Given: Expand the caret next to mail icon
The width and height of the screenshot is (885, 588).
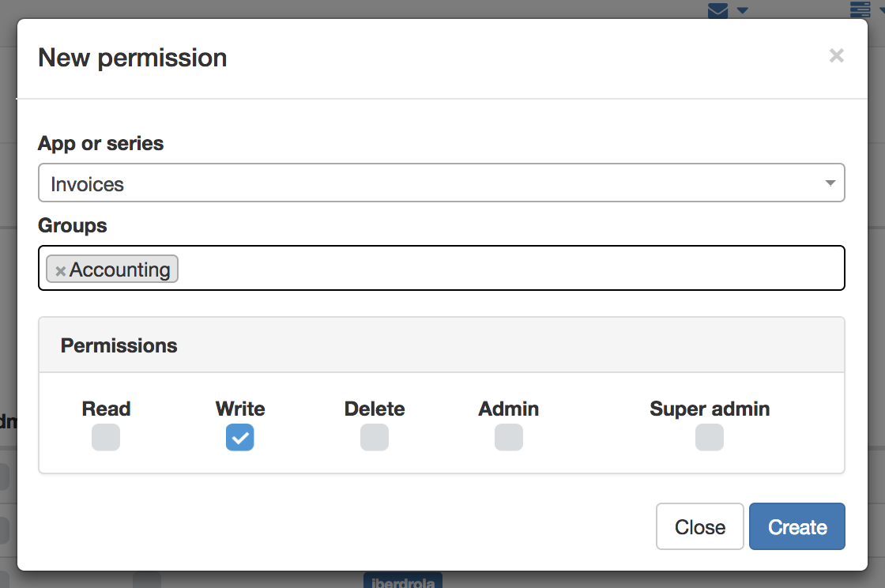Looking at the screenshot, I should pos(742,10).
